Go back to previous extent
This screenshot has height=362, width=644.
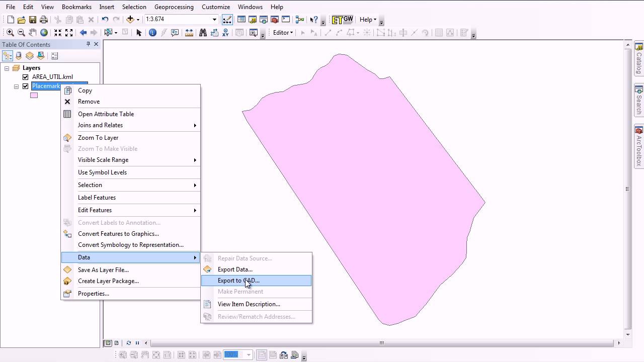(x=83, y=33)
